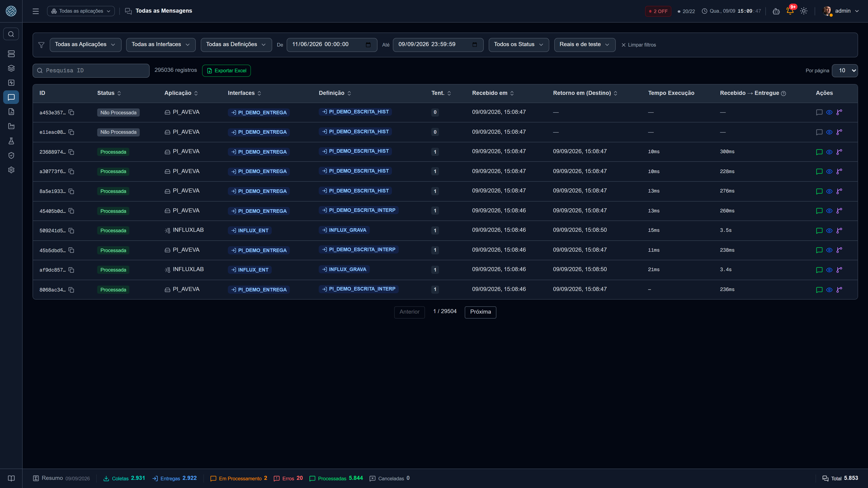
Task: Open the flask lab icon in sidebar
Action: 11,141
